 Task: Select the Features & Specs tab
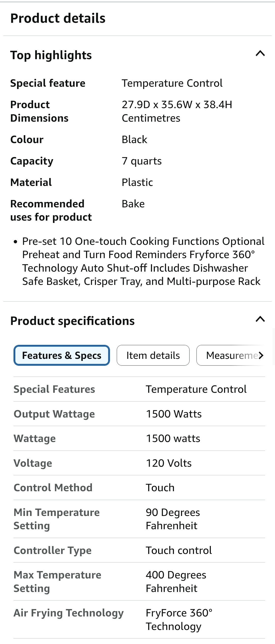62,355
